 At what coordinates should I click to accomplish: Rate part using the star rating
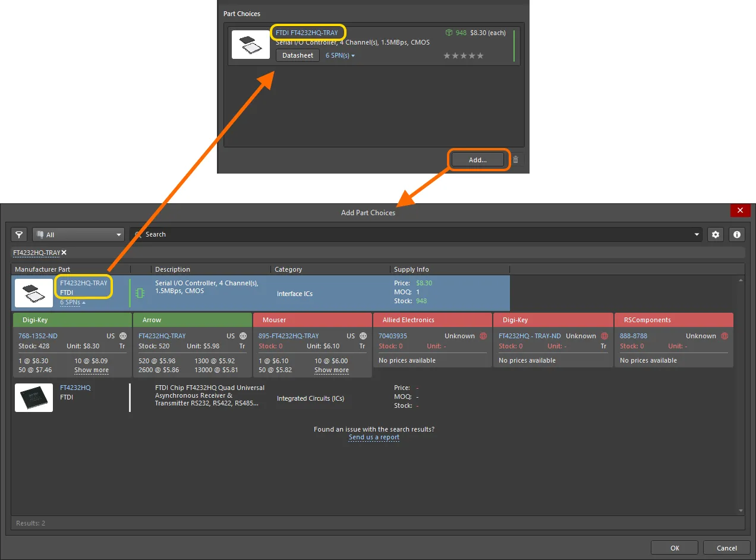464,56
